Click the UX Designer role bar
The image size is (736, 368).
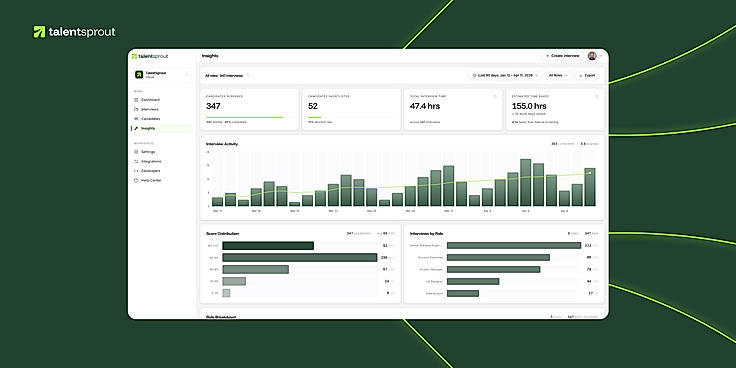point(473,281)
